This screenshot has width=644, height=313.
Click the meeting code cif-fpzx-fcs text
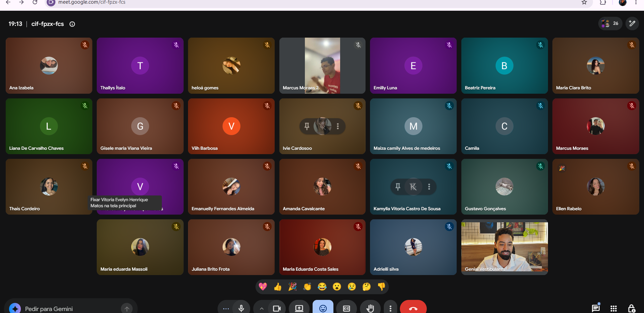pyautogui.click(x=48, y=24)
